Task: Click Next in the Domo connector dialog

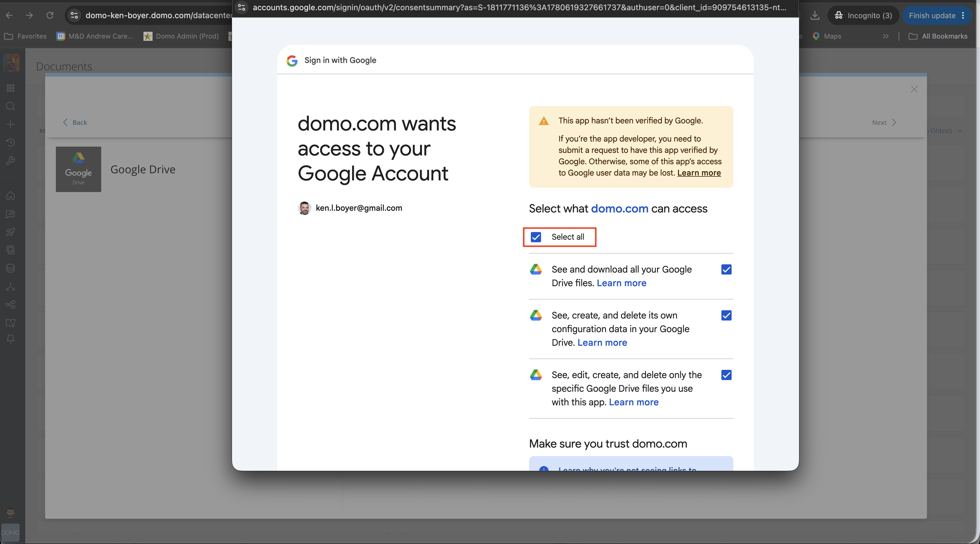Action: pyautogui.click(x=884, y=123)
